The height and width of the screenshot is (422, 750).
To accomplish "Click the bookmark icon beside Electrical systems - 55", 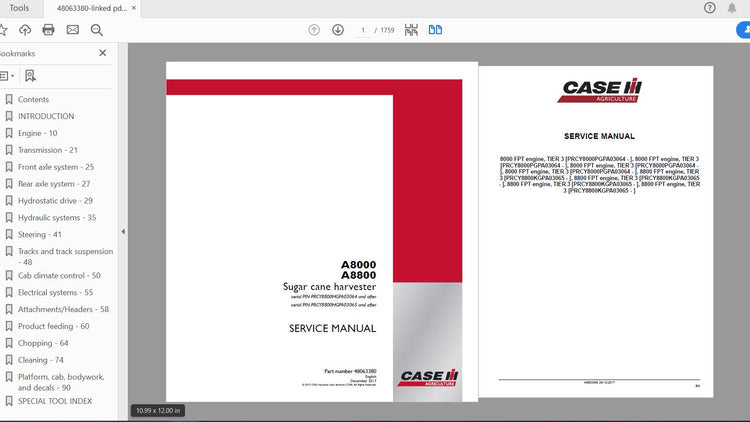I will [9, 292].
